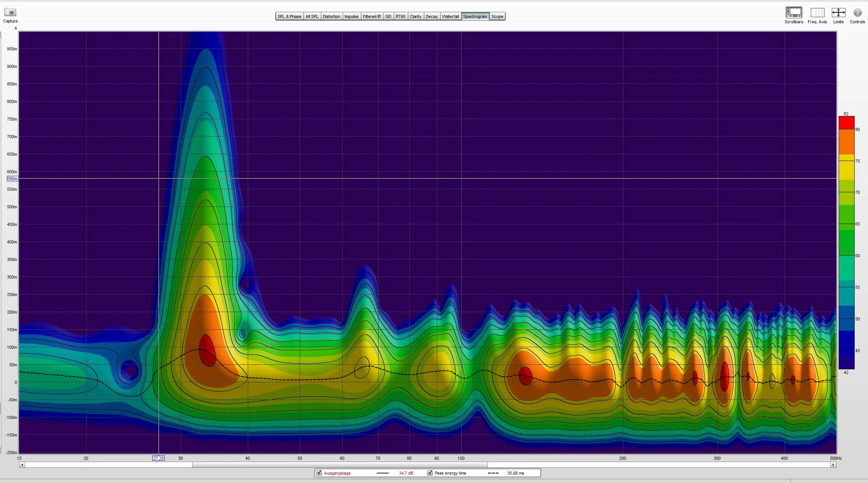Open the Clarity tab
The image size is (868, 483).
(x=416, y=16)
